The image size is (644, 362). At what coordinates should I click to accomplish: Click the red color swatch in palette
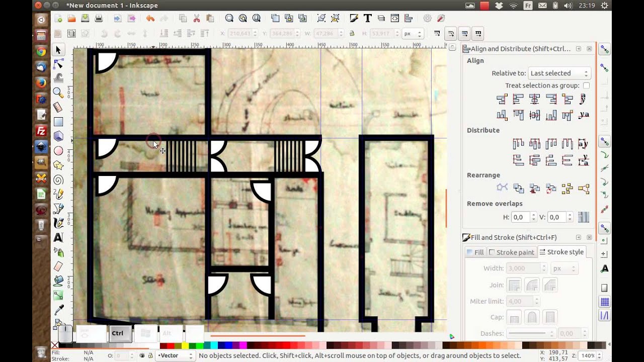coord(171,345)
